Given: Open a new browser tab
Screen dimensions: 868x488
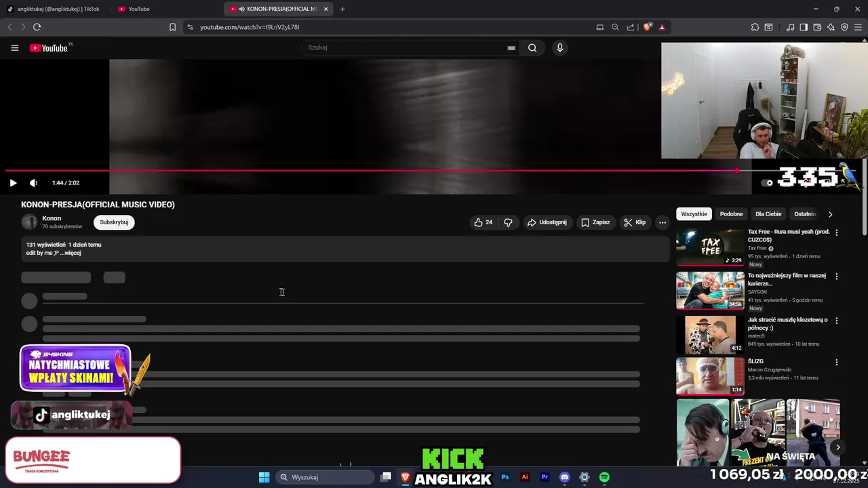Looking at the screenshot, I should tap(342, 9).
